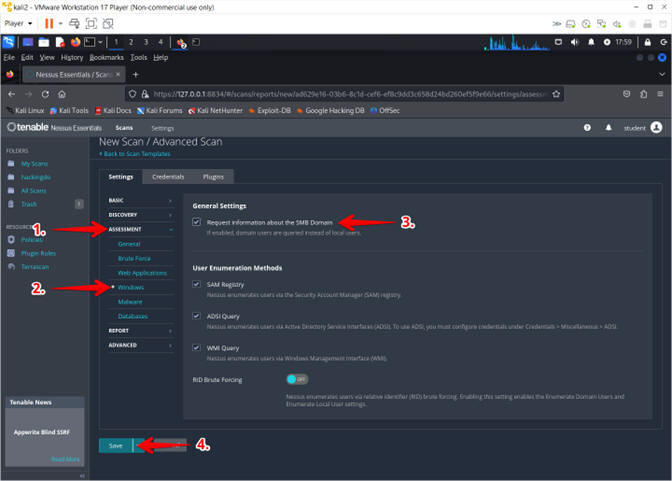Viewport: 672px width, 481px height.
Task: Open the Firefox Help menu
Action: point(161,57)
